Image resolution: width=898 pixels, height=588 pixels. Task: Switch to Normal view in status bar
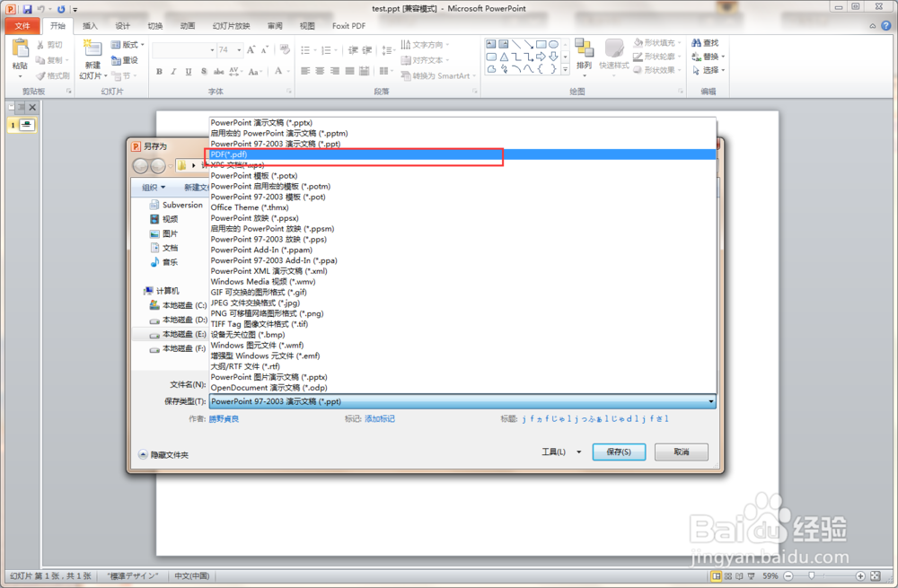click(x=716, y=576)
